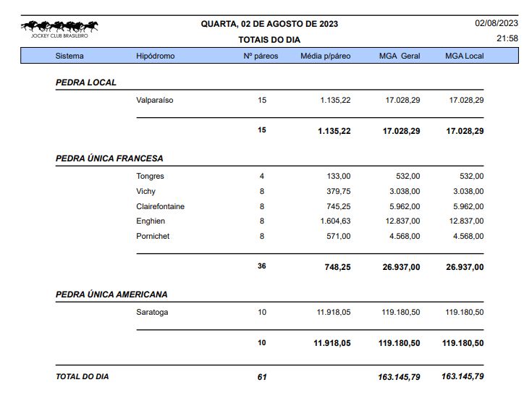Click the day total MGA Geral 163.145,79
532x398 pixels.
click(399, 377)
